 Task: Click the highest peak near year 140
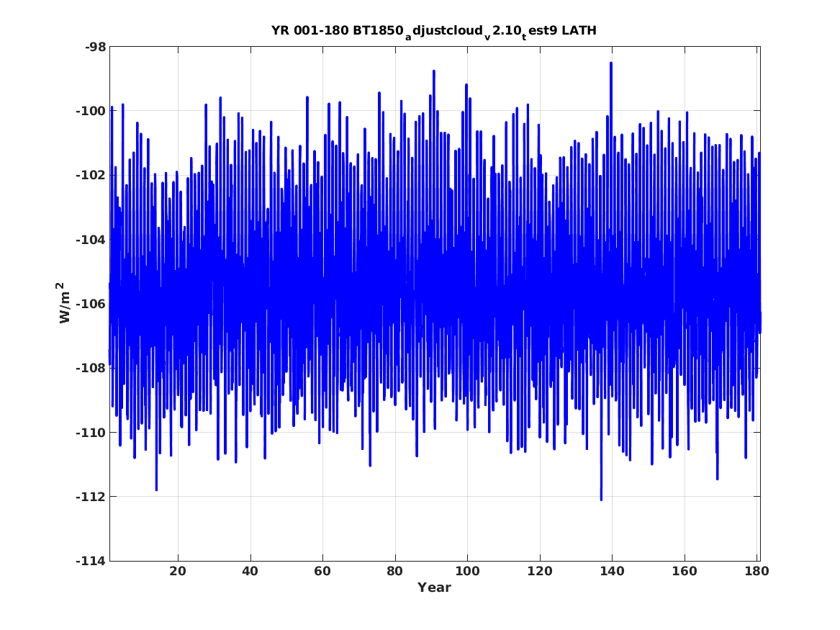click(610, 64)
